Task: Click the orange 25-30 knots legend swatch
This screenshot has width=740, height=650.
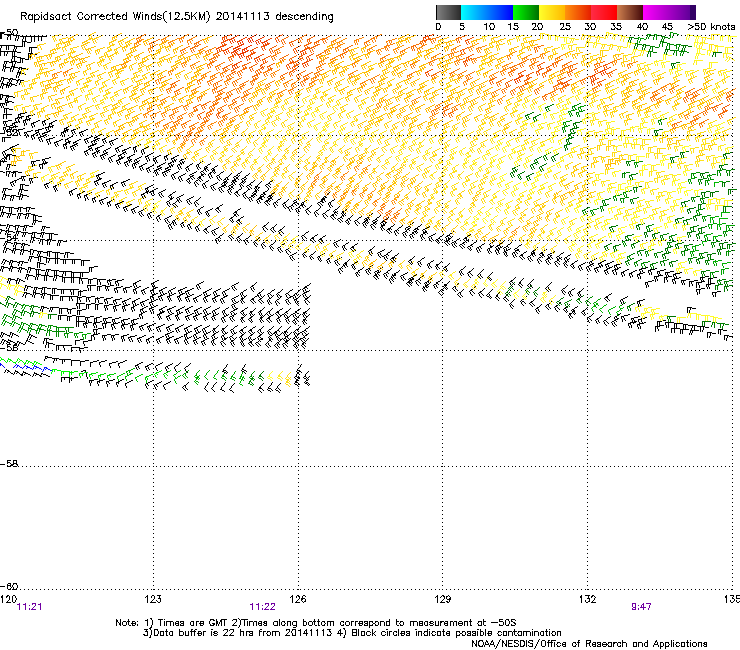Action: pos(578,12)
